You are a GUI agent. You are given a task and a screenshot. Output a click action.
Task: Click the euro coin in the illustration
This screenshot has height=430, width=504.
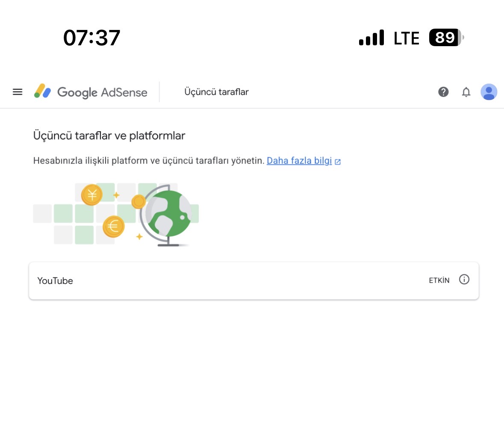tap(113, 227)
